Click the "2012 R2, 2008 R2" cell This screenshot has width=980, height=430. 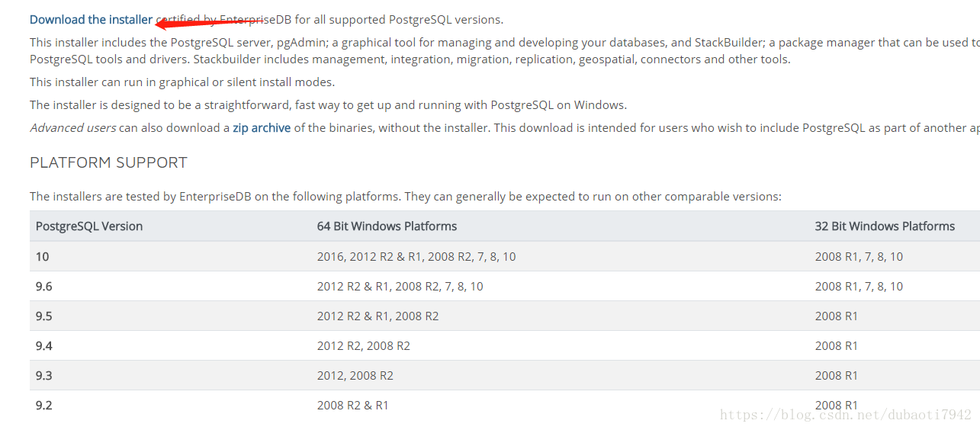[x=364, y=346]
